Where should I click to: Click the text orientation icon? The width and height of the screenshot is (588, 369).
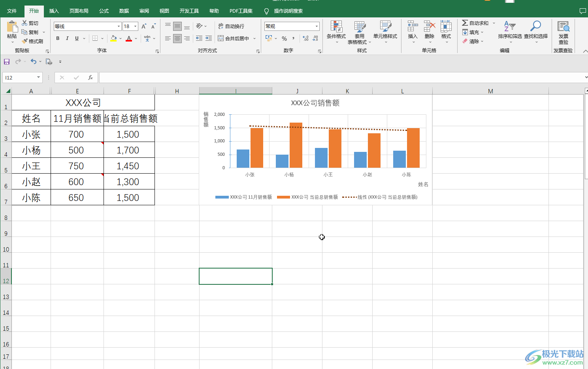199,26
